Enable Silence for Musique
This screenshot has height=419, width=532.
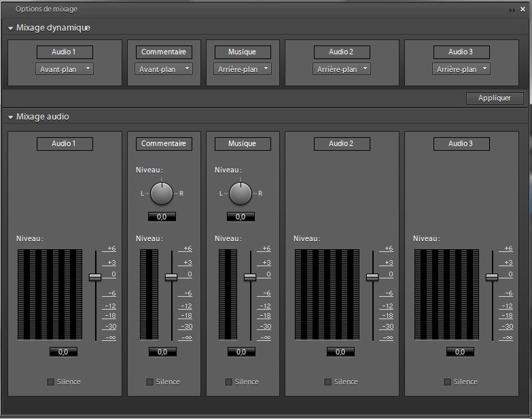229,382
